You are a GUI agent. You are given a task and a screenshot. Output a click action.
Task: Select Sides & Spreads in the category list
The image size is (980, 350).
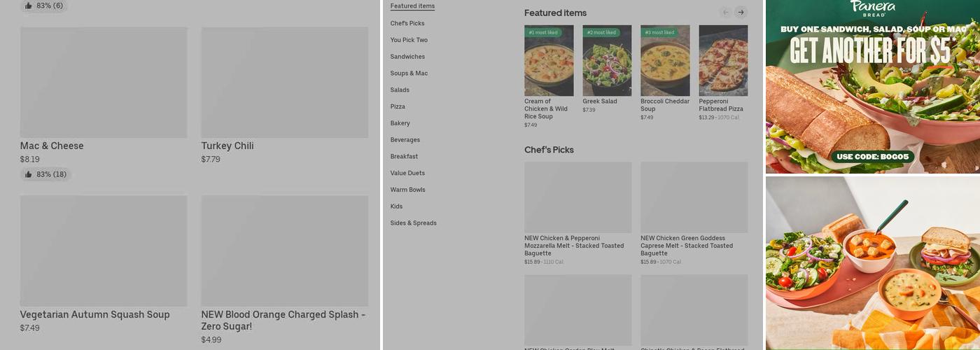click(x=413, y=223)
